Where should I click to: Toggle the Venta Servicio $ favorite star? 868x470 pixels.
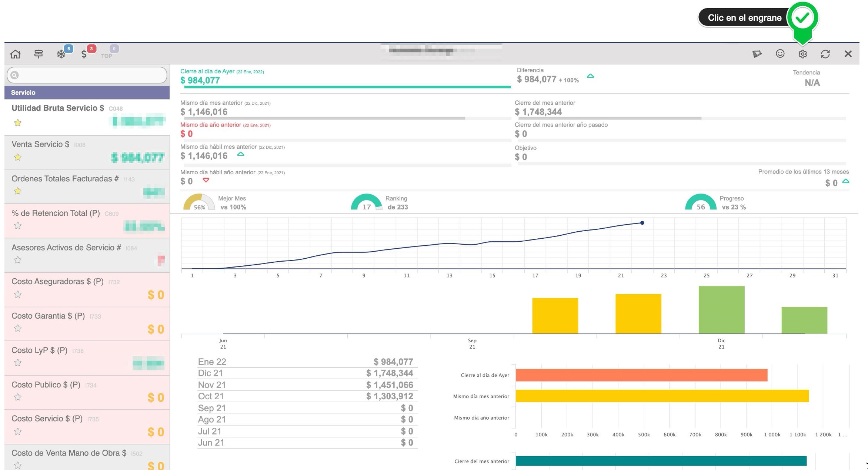17,157
